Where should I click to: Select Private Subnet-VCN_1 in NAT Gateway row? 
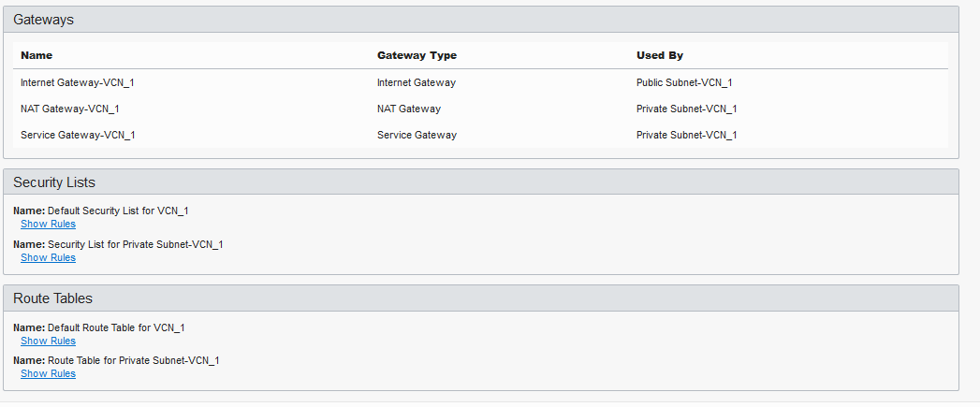click(x=687, y=109)
